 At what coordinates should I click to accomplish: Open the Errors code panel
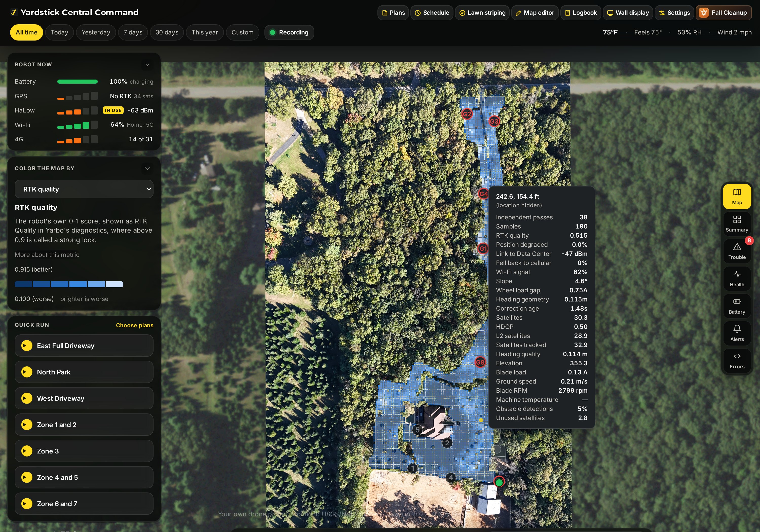(x=736, y=360)
